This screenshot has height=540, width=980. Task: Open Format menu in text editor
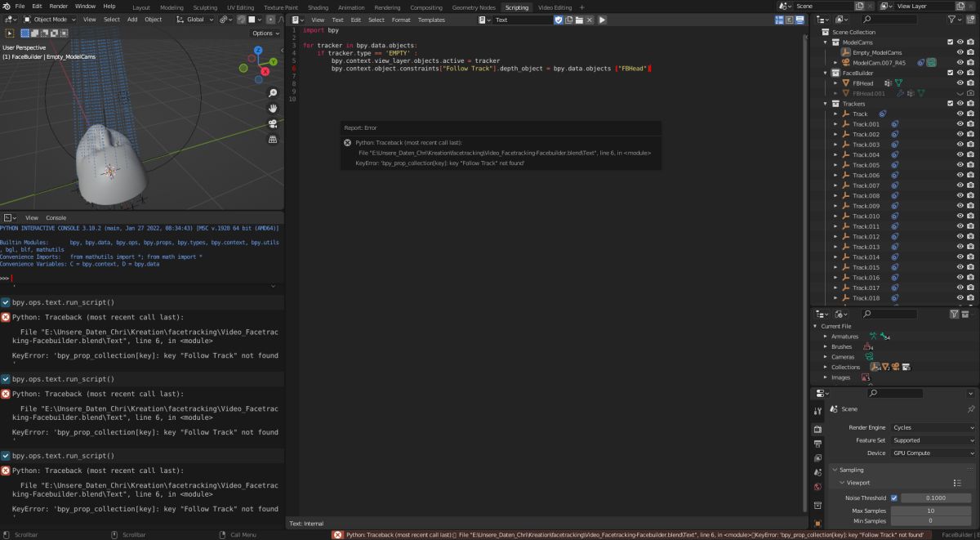point(401,20)
